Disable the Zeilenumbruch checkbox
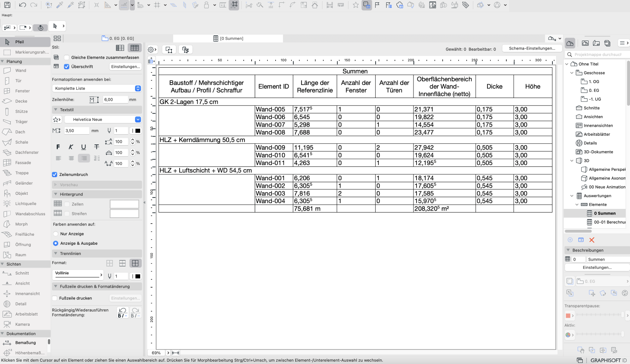This screenshot has height=364, width=630. point(55,174)
